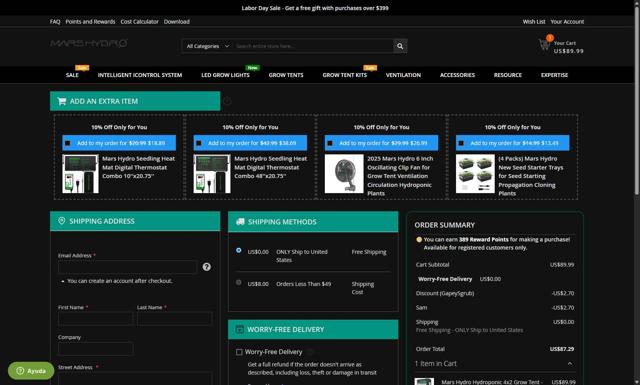Open Points and Rewards link

pyautogui.click(x=90, y=22)
